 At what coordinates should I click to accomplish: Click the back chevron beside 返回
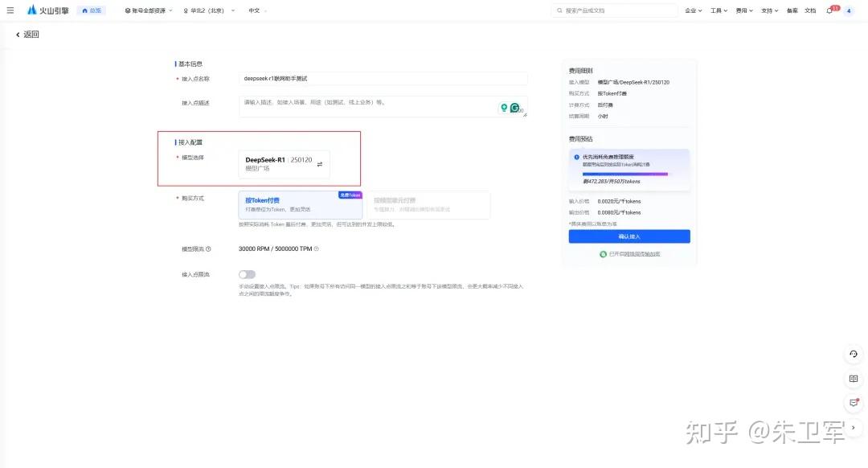point(18,35)
